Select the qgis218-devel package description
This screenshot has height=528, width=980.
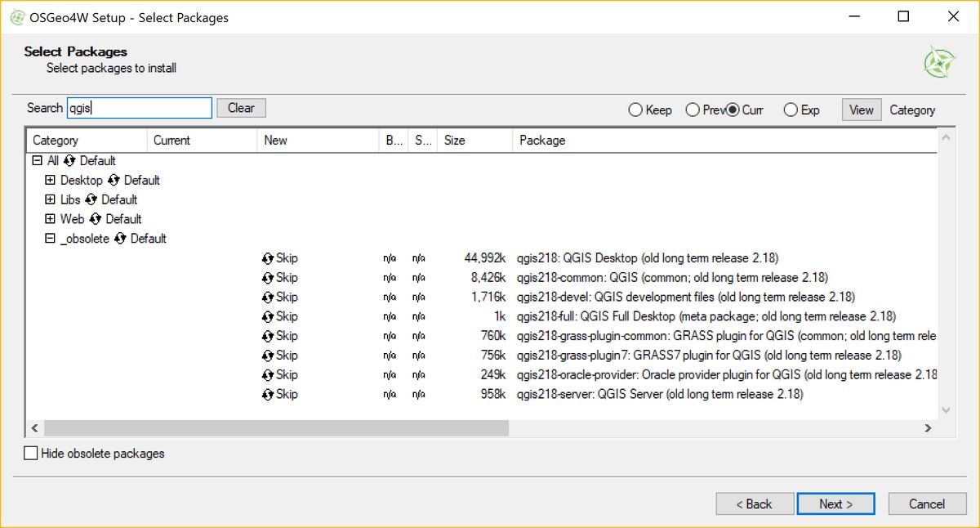pos(686,298)
